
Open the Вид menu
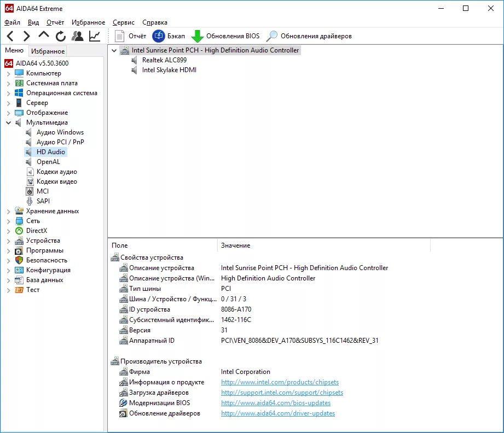click(33, 22)
